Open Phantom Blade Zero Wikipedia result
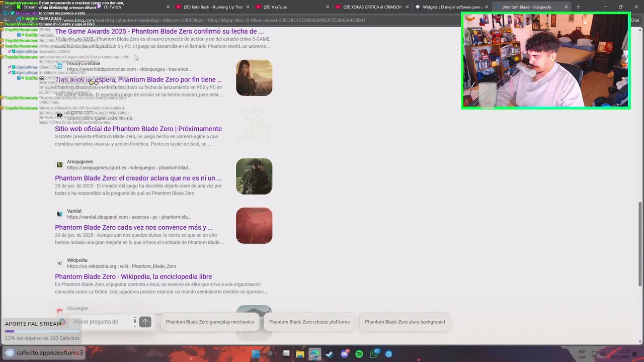This screenshot has width=644, height=362. tap(133, 277)
